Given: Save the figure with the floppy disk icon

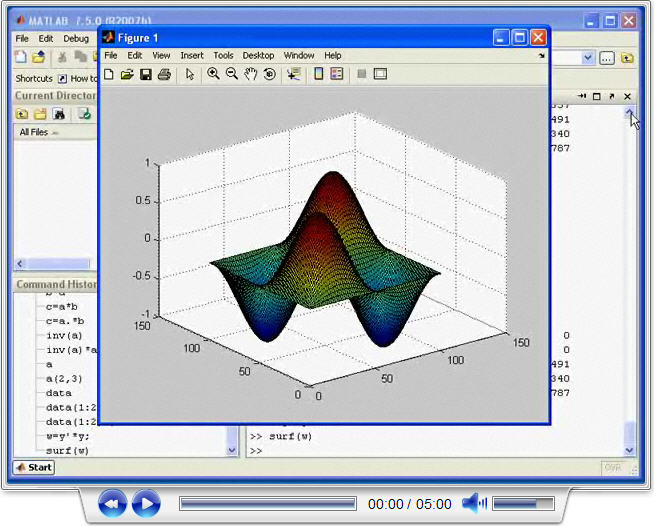Looking at the screenshot, I should [x=146, y=74].
